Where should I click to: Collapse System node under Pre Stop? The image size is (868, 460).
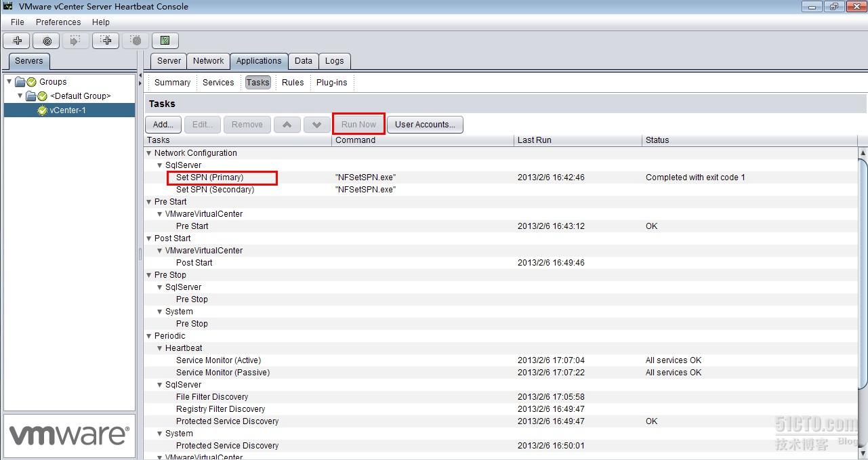(160, 312)
